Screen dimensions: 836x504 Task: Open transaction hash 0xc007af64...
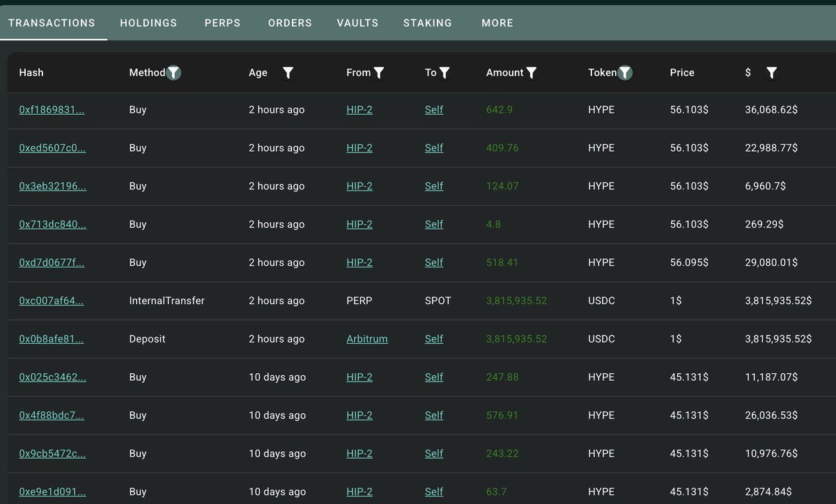pyautogui.click(x=52, y=301)
